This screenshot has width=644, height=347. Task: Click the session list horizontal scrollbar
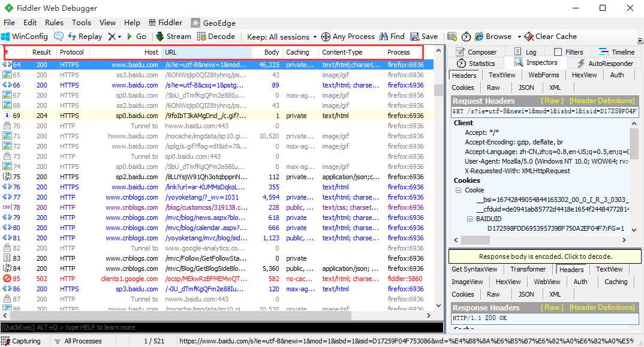[217, 316]
